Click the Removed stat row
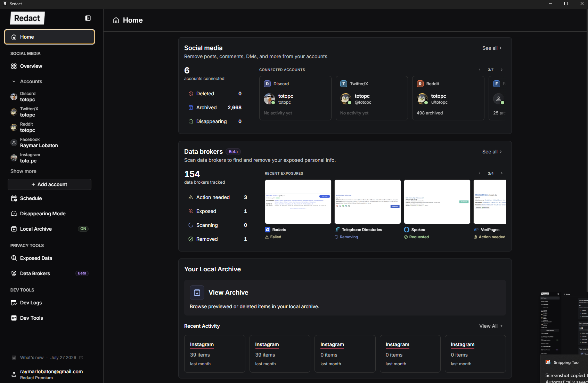 [x=218, y=239]
